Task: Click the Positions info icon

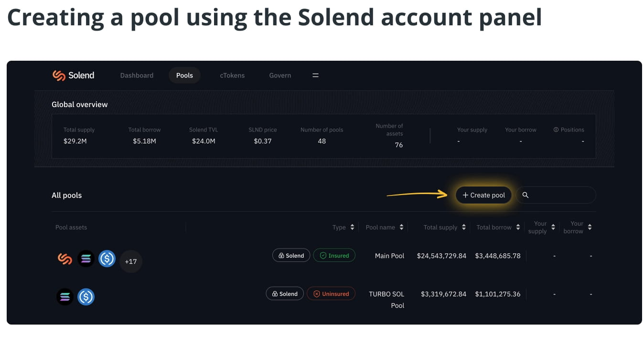Action: [556, 130]
